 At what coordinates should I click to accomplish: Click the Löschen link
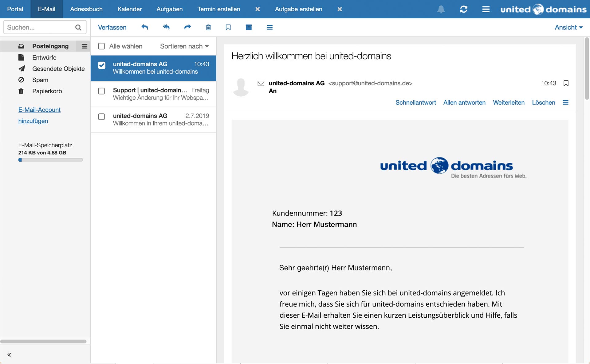543,103
